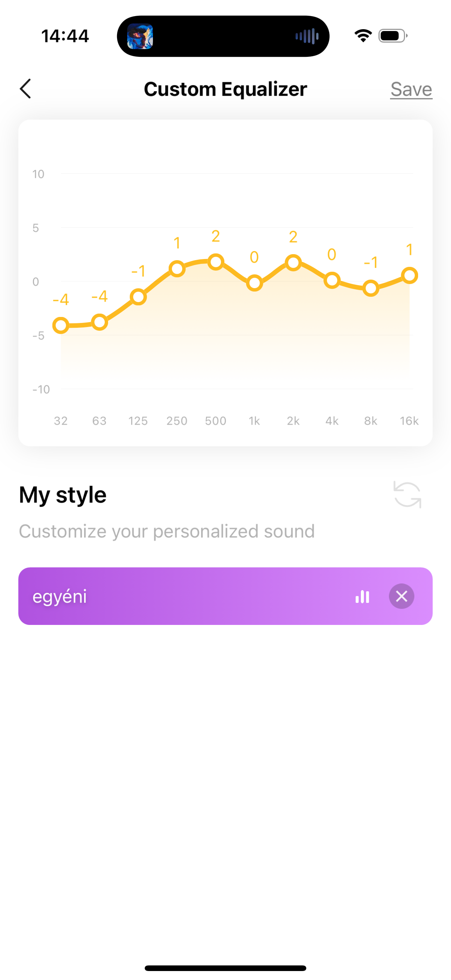Viewport: 451px width, 980px height.
Task: Select the 500 Hz band control point
Action: pyautogui.click(x=216, y=262)
